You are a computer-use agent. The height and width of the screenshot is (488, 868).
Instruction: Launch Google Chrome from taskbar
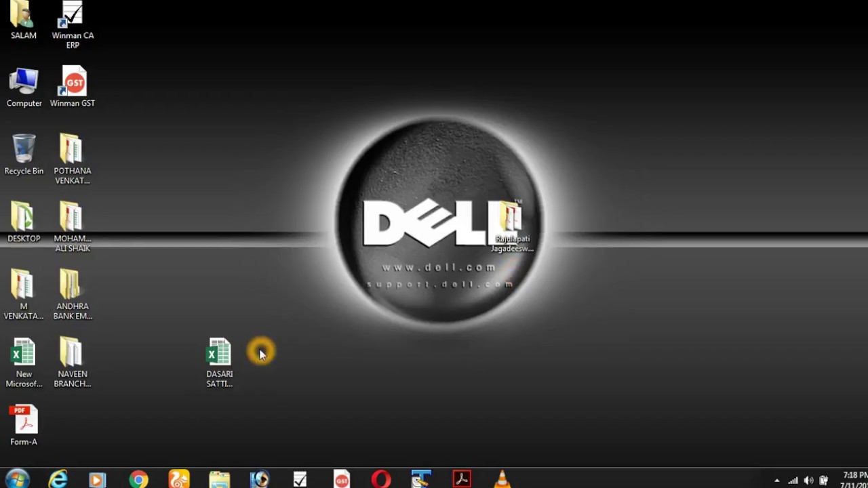pos(138,480)
